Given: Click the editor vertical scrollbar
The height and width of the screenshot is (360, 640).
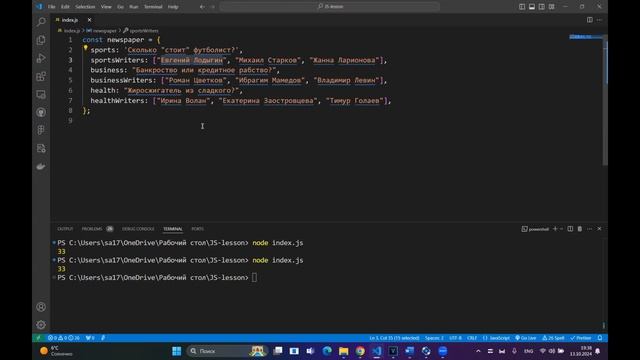Looking at the screenshot, I should (605, 100).
